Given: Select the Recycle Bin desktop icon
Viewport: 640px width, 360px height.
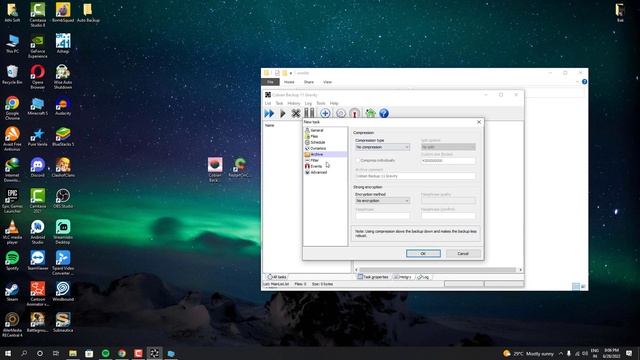Looking at the screenshot, I should (12, 75).
